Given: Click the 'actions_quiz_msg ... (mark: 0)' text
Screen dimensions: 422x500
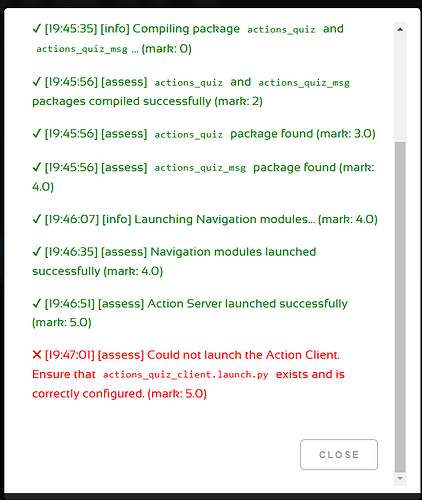Looking at the screenshot, I should (114, 49).
